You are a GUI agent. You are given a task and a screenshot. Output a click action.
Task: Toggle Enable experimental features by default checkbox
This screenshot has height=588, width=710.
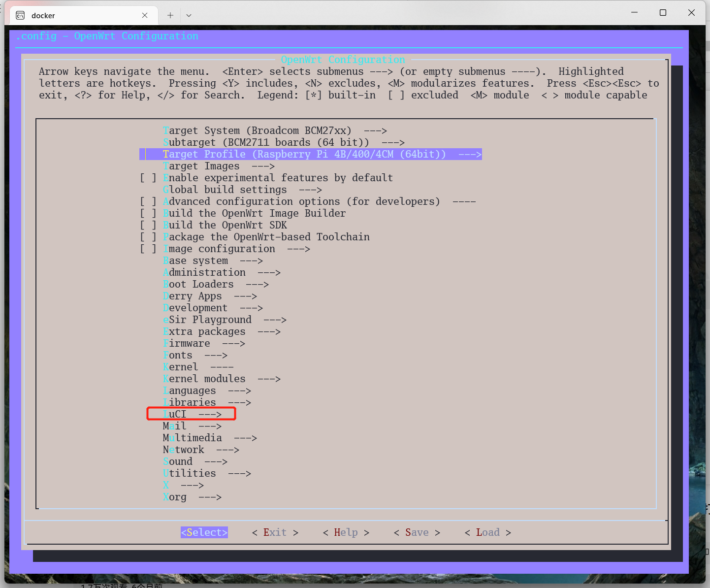pos(148,178)
